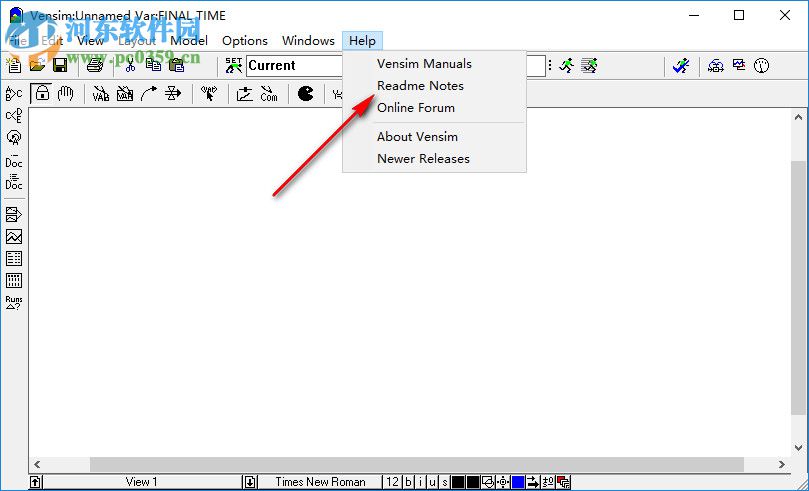Open the Build Windows cloud icon
This screenshot has width=809, height=491.
coord(716,66)
